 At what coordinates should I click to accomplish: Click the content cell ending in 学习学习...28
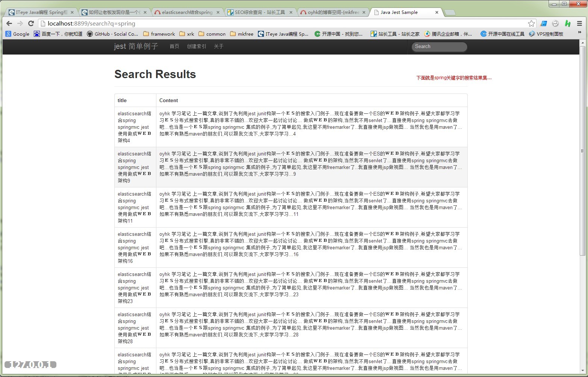point(312,328)
